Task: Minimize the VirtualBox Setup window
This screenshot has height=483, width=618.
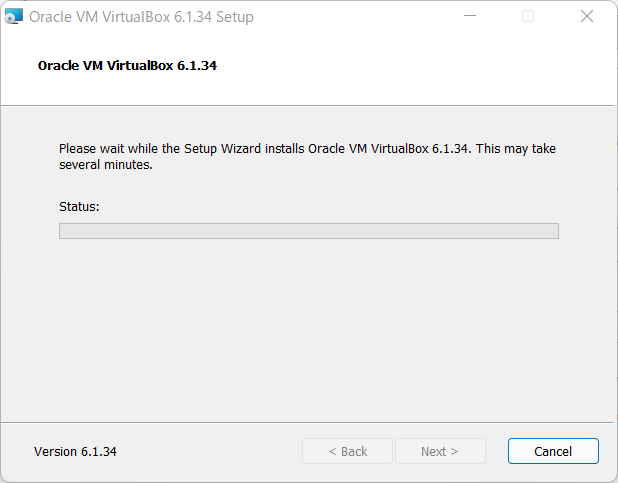Action: [470, 16]
